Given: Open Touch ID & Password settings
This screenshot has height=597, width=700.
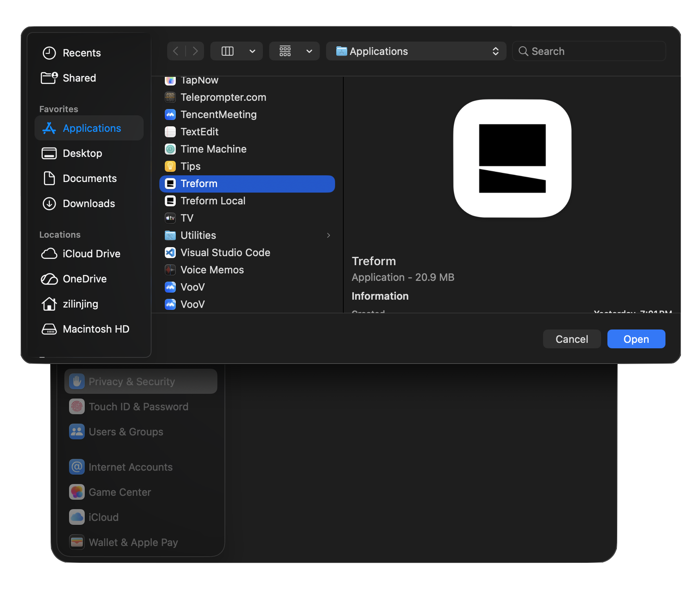Looking at the screenshot, I should click(141, 407).
